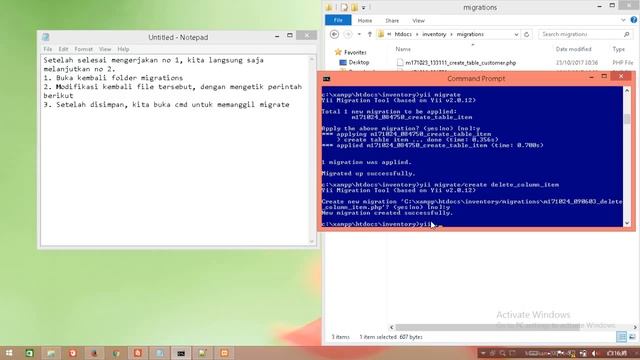Click the folder icon at Explorer title bar left

click(329, 7)
